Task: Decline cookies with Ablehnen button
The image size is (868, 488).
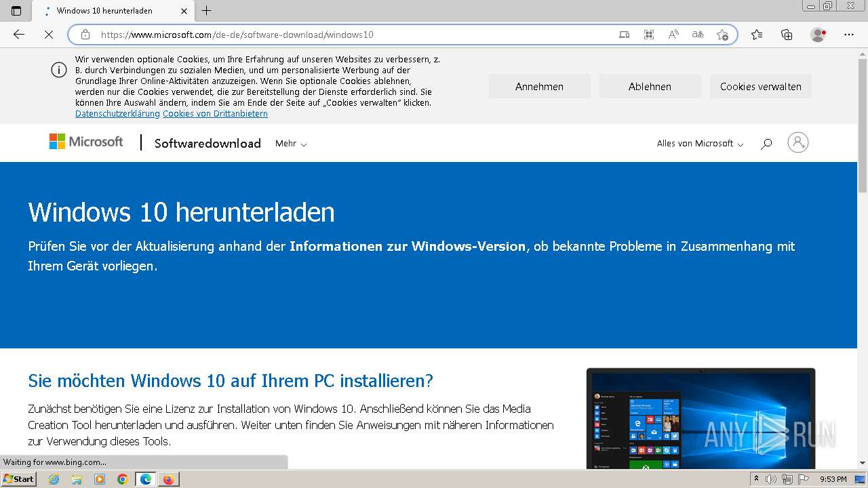Action: [x=650, y=86]
